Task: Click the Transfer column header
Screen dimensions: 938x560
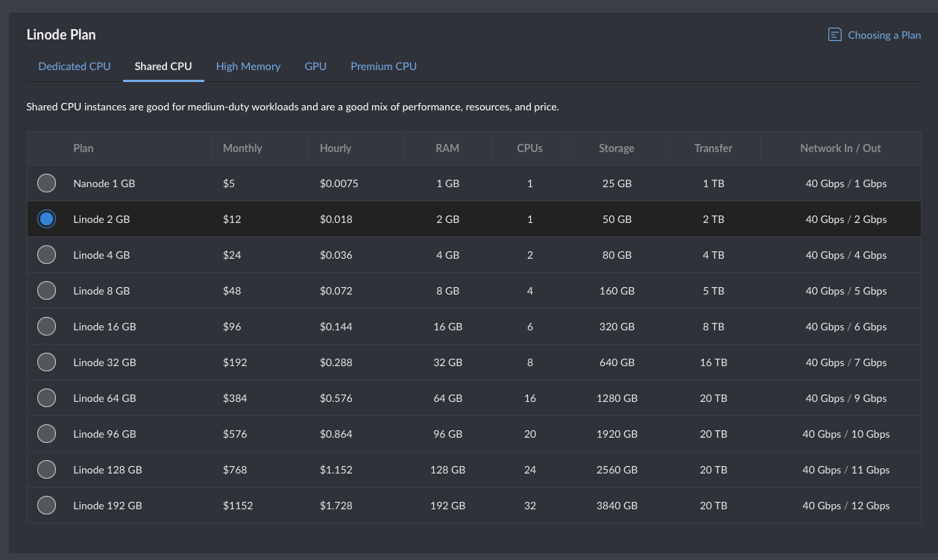Action: (714, 148)
